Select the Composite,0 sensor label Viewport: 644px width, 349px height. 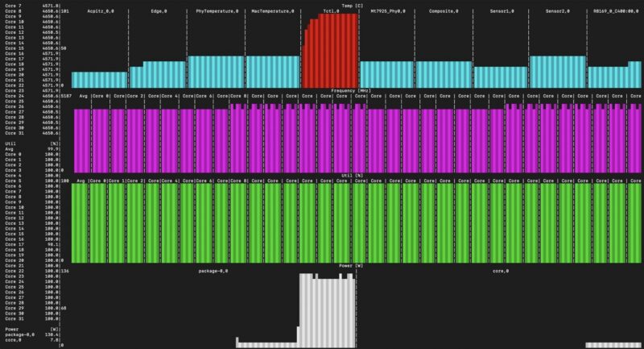point(444,11)
